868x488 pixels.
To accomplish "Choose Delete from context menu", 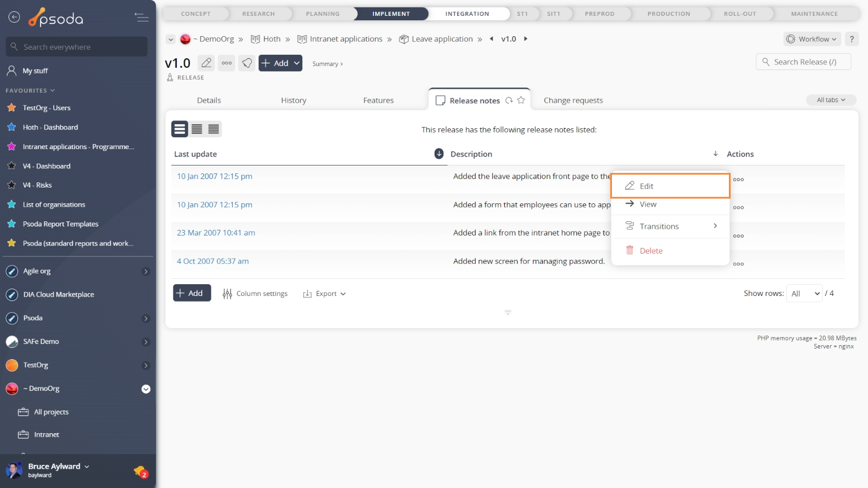I will (670, 251).
